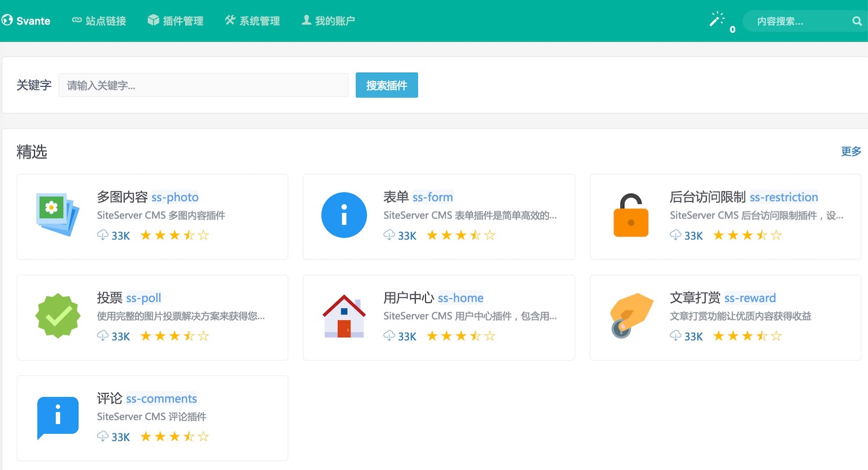
Task: Open the 系统管理 menu
Action: click(x=252, y=21)
